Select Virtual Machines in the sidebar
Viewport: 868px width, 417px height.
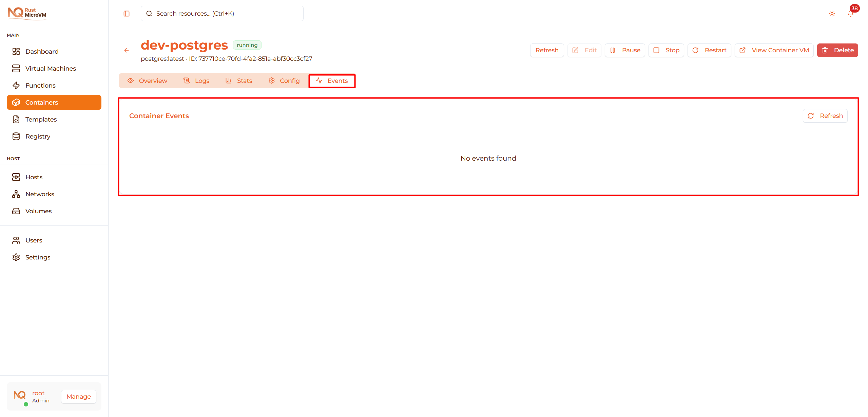(x=51, y=68)
